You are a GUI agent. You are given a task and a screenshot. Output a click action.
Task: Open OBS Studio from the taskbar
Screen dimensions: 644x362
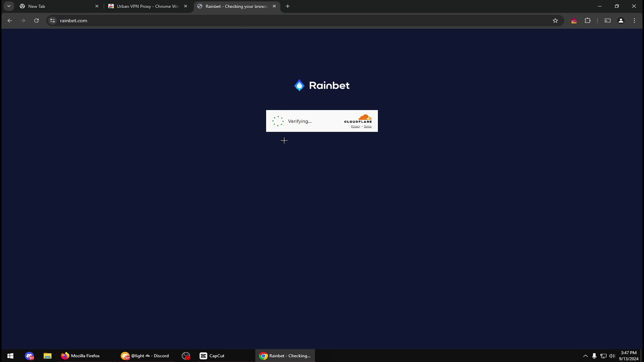pos(186,355)
